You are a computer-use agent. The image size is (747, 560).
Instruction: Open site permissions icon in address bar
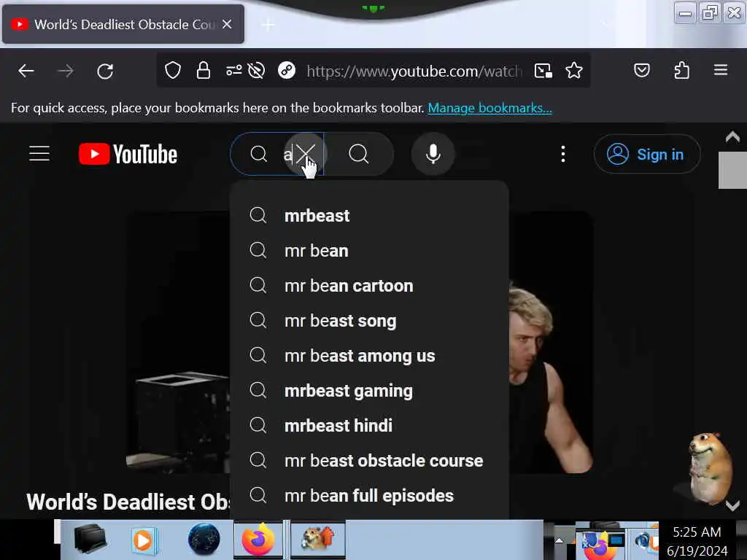[233, 71]
